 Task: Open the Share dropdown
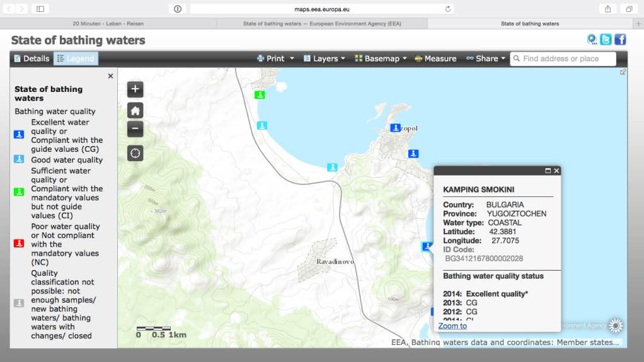coord(485,59)
